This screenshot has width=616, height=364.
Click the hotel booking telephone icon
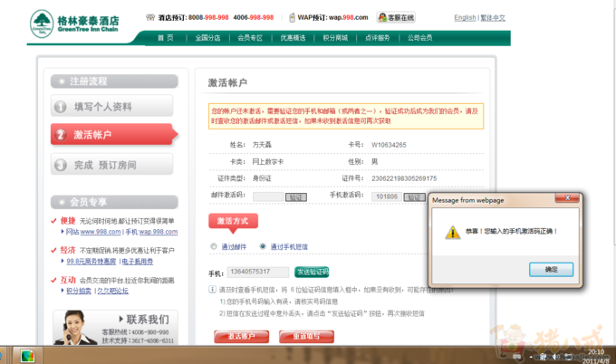click(x=150, y=17)
